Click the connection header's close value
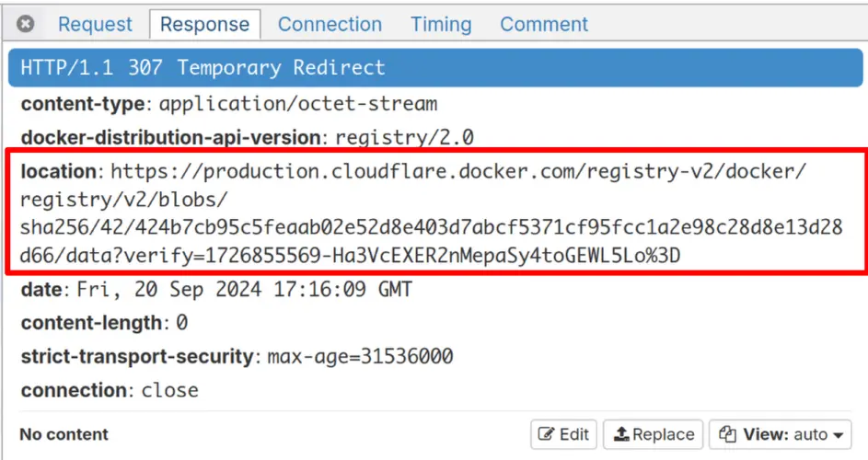The width and height of the screenshot is (868, 460). tap(169, 390)
